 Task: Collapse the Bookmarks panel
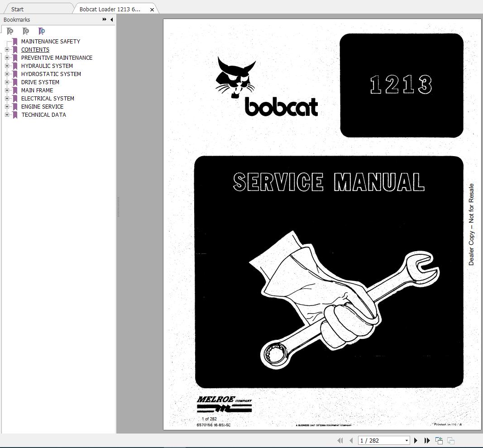[x=111, y=19]
